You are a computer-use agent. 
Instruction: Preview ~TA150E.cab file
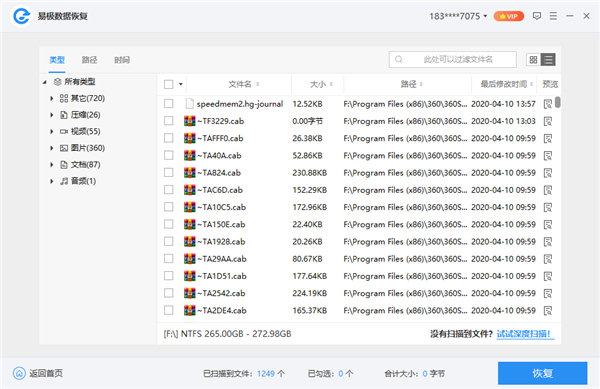coord(548,225)
